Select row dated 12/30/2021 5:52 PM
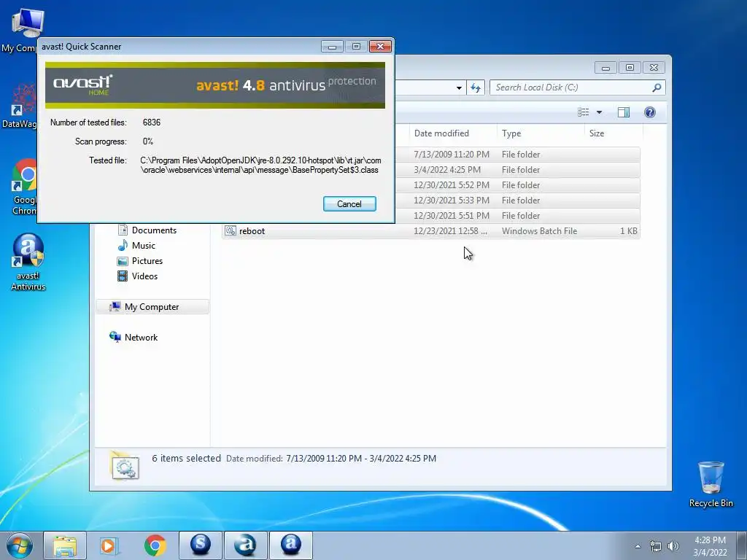 pyautogui.click(x=517, y=184)
